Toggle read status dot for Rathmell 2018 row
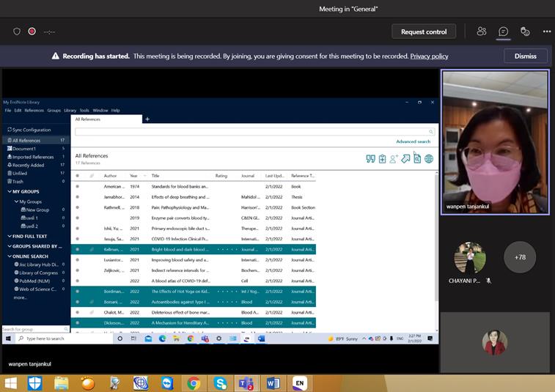The image size is (555, 392). coord(78,207)
